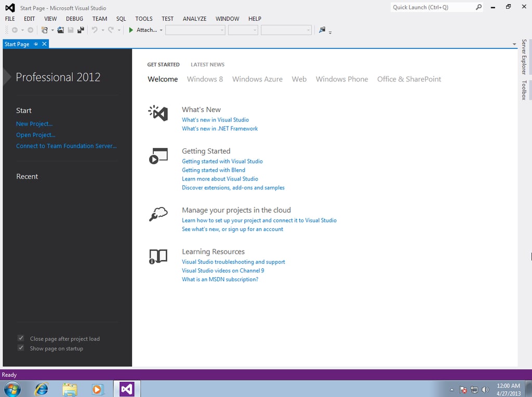Open Windows Media Player from taskbar

pyautogui.click(x=97, y=389)
